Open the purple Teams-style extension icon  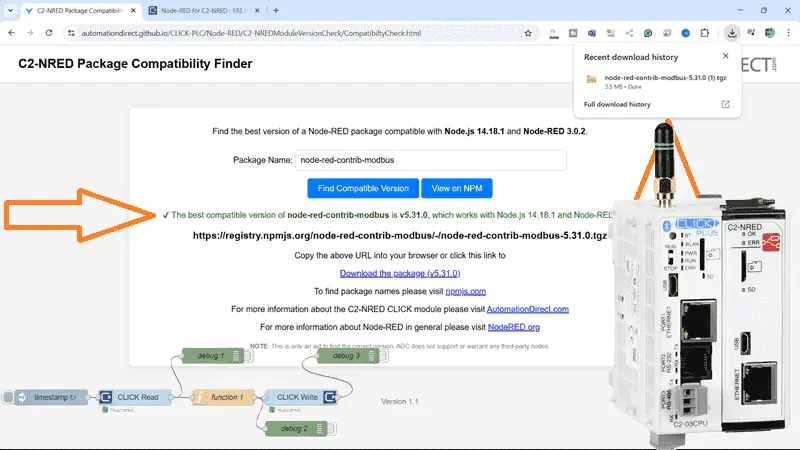pyautogui.click(x=592, y=33)
